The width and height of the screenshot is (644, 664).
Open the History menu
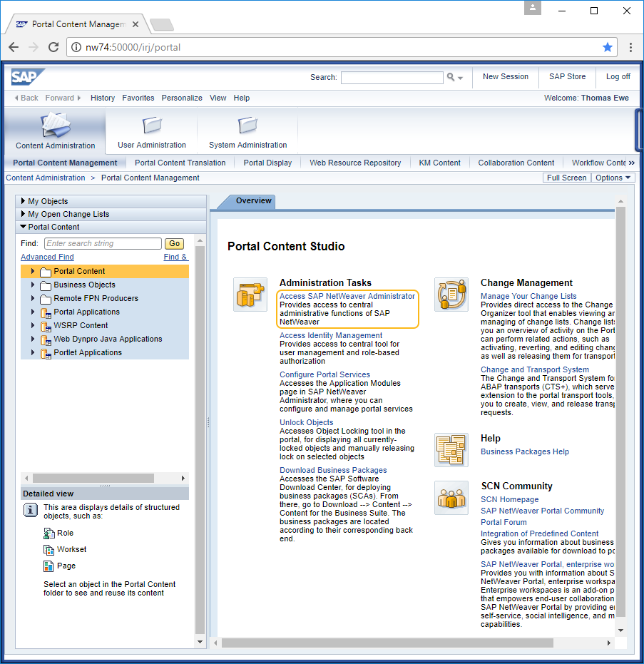pyautogui.click(x=103, y=98)
